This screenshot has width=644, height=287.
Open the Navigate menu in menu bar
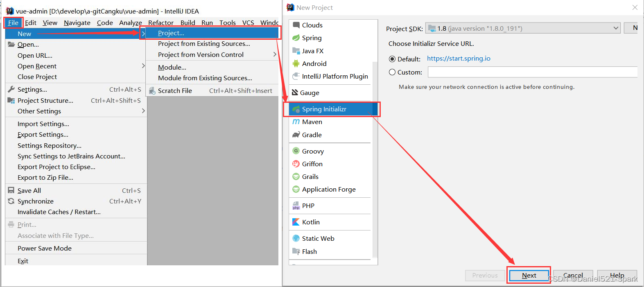[x=77, y=23]
